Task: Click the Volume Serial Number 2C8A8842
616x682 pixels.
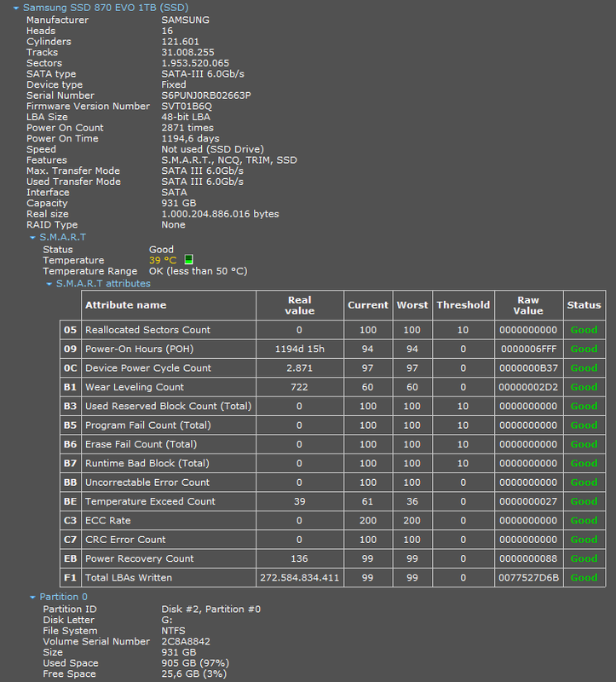Action: (186, 642)
